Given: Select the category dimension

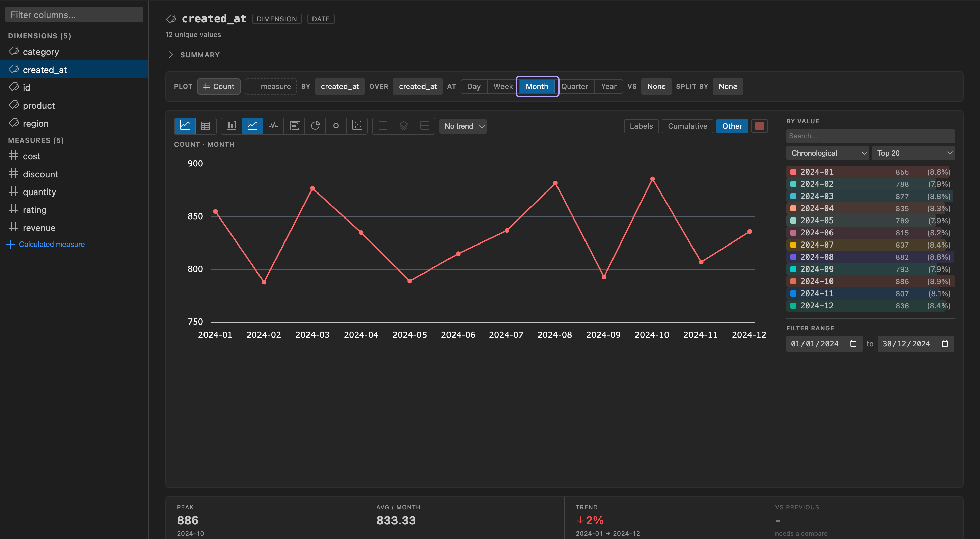Looking at the screenshot, I should point(74,52).
